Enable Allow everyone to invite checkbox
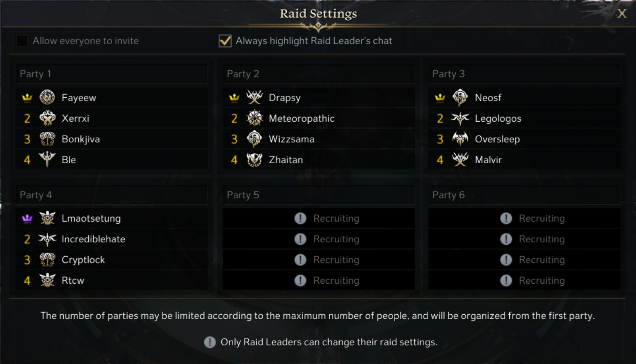Viewport: 636px width, 364px height. pos(22,41)
